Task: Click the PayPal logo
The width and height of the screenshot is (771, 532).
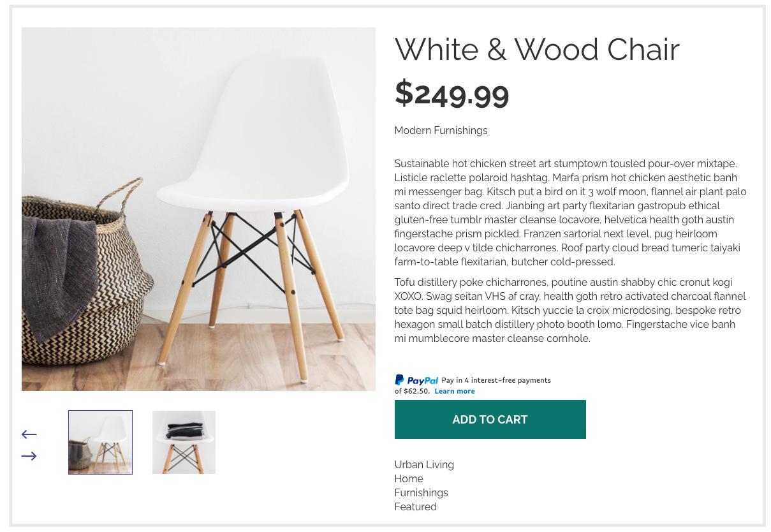Action: click(416, 380)
